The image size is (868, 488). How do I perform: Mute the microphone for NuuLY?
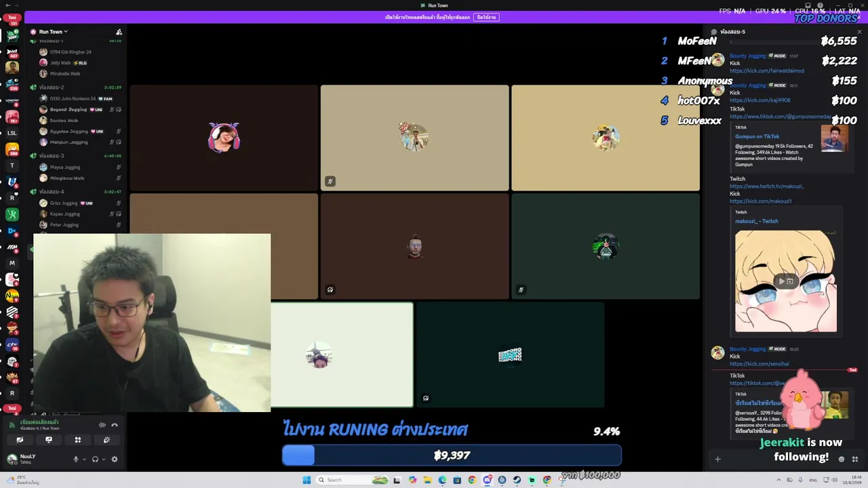pyautogui.click(x=76, y=459)
